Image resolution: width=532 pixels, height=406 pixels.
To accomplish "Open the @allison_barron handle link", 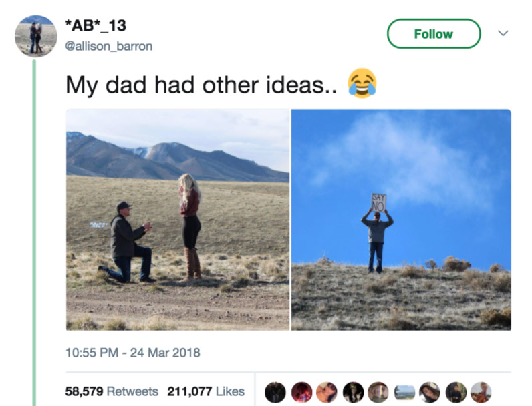I will tap(108, 46).
